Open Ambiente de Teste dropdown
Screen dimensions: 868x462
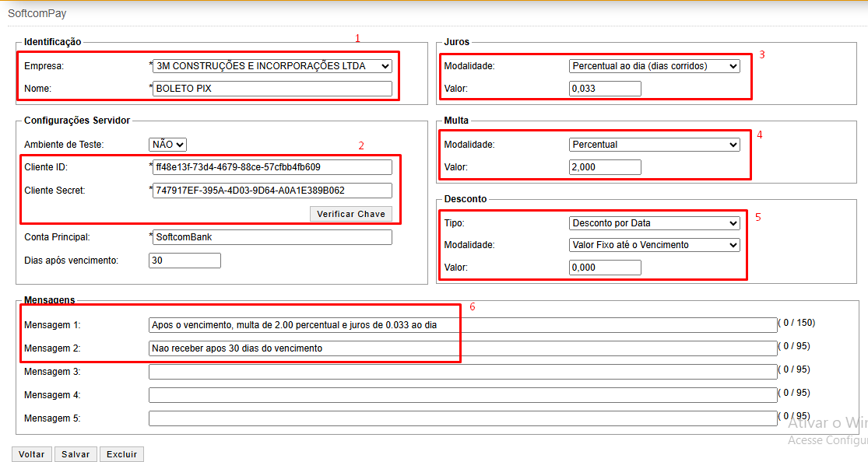click(167, 144)
